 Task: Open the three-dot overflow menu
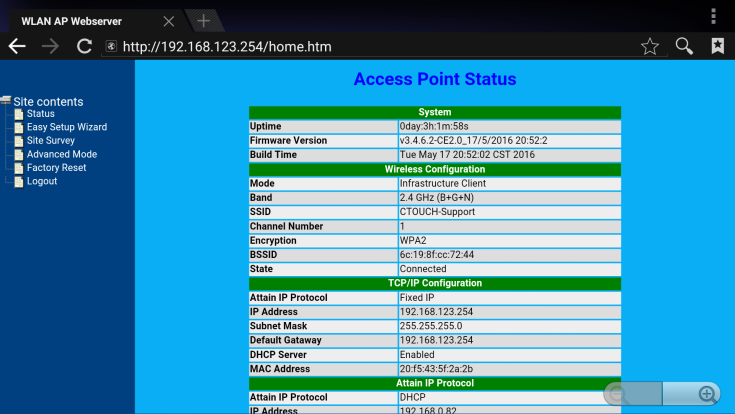[713, 16]
